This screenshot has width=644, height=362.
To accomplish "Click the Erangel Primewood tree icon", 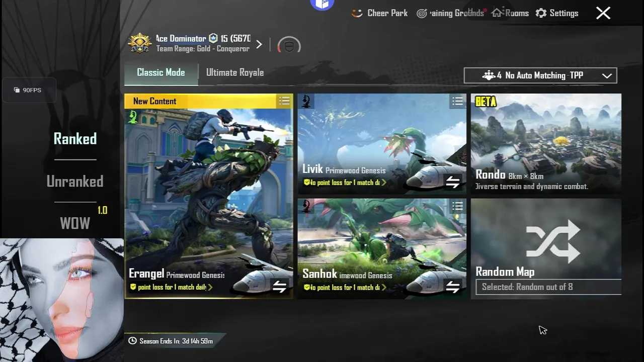I will [133, 117].
